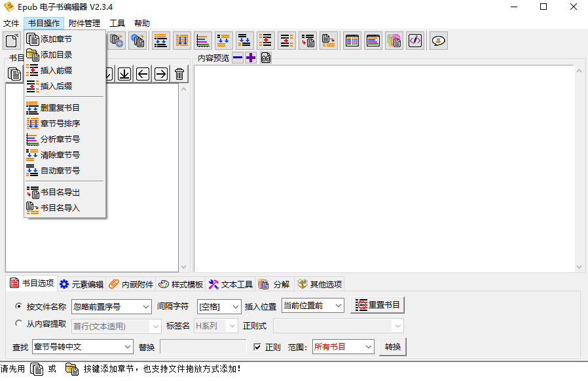This screenshot has height=381, width=588.
Task: Click the owl-eyes preview icon
Action: [266, 58]
